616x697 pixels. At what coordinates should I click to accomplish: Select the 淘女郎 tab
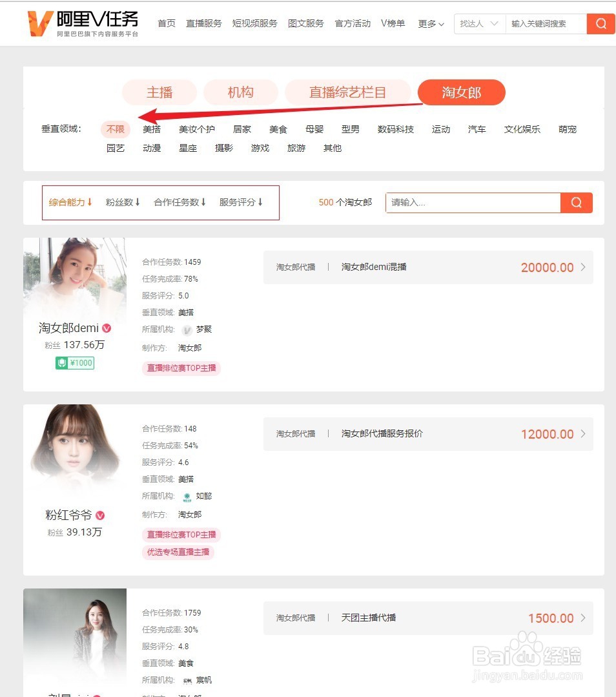click(461, 92)
